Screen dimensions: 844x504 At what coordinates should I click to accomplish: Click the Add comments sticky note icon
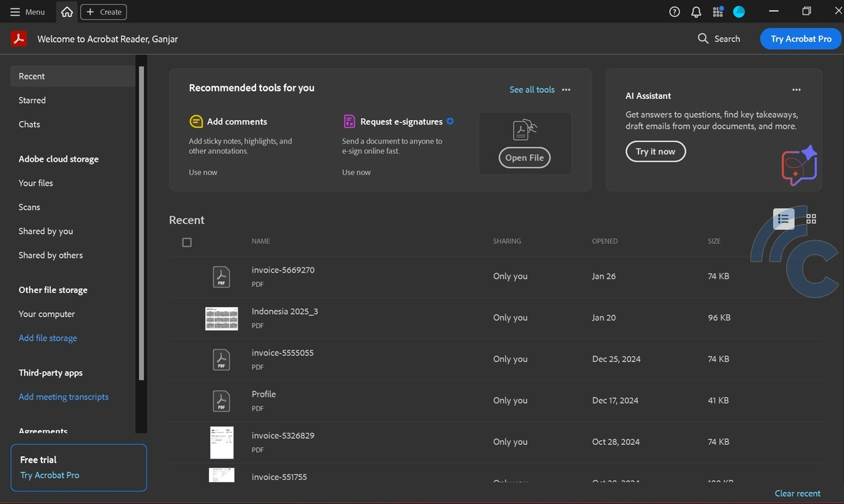pyautogui.click(x=196, y=122)
